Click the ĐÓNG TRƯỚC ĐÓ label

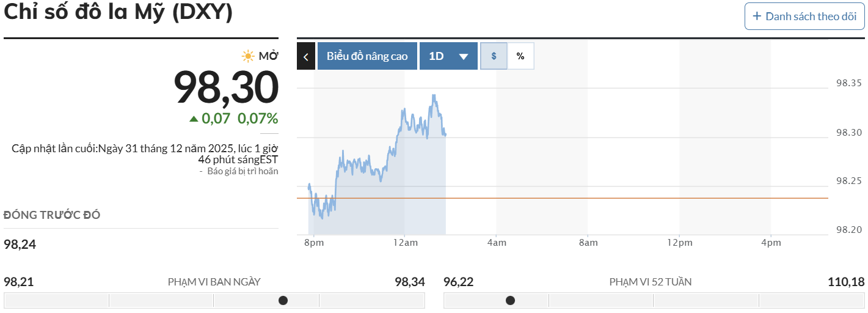tap(52, 215)
